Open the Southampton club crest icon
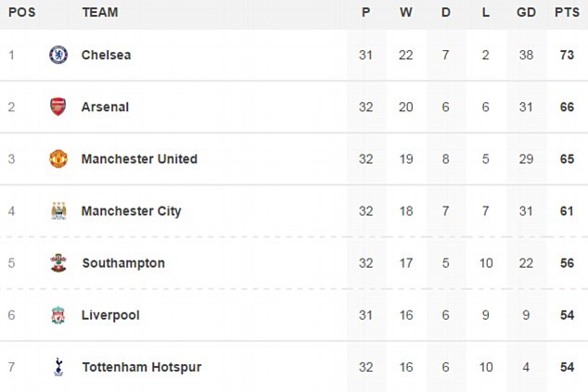This screenshot has height=392, width=588. pos(58,263)
